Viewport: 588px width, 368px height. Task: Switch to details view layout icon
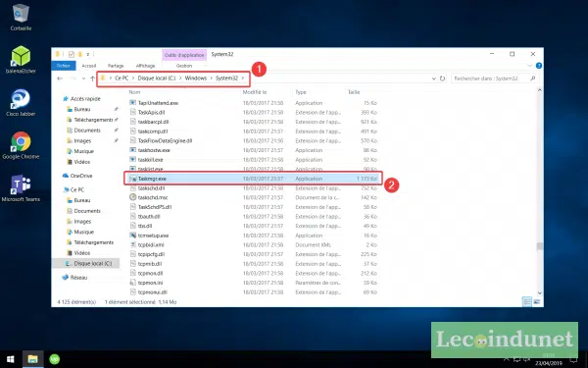pyautogui.click(x=527, y=302)
